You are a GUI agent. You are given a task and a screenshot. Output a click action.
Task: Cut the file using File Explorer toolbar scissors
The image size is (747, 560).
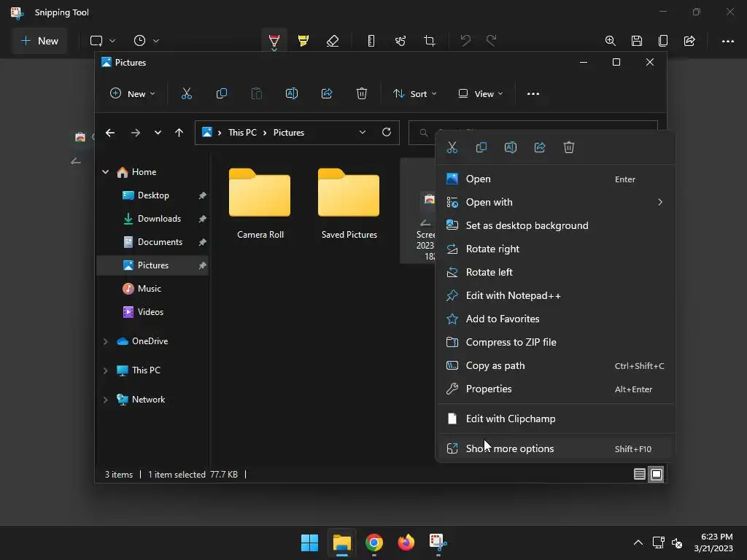click(187, 94)
